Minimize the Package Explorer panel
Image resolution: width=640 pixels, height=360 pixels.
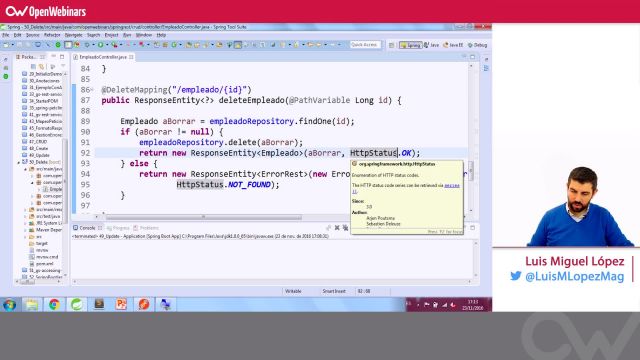pyautogui.click(x=53, y=56)
